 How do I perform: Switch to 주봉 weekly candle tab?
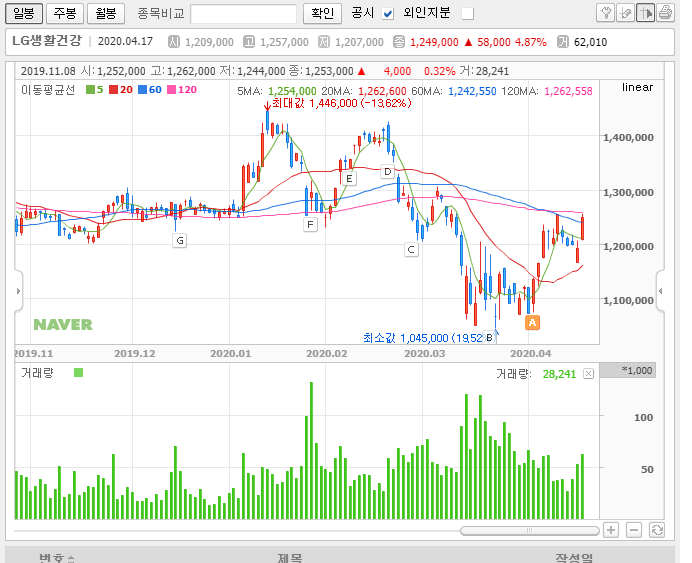point(65,13)
